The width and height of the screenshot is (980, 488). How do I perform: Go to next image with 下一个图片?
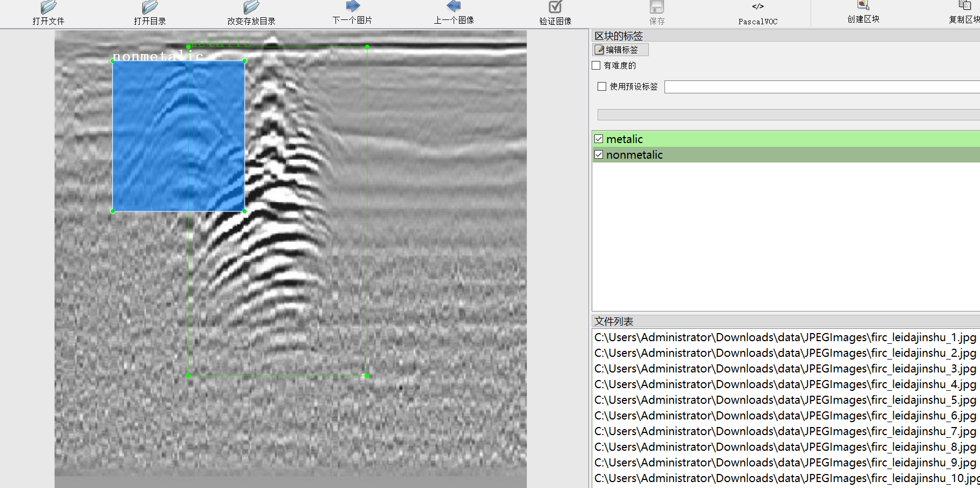pos(352,13)
